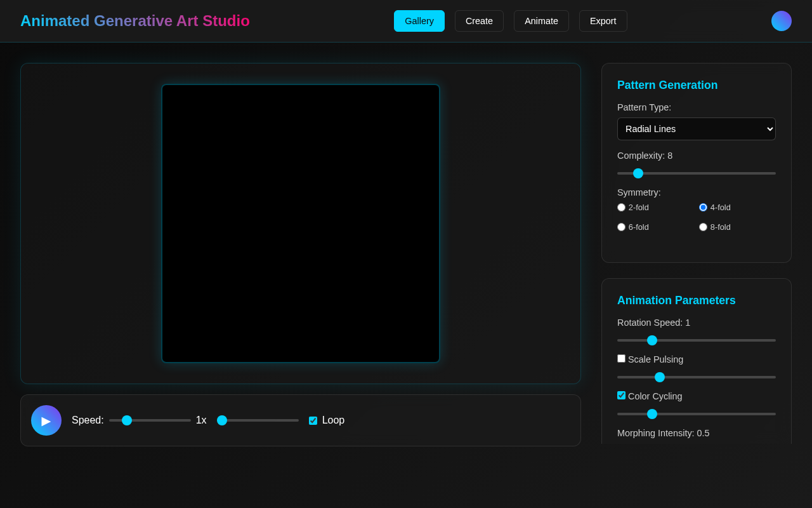This screenshot has width=812, height=508.
Task: Enable the Scale Pulsing checkbox
Action: [x=621, y=358]
